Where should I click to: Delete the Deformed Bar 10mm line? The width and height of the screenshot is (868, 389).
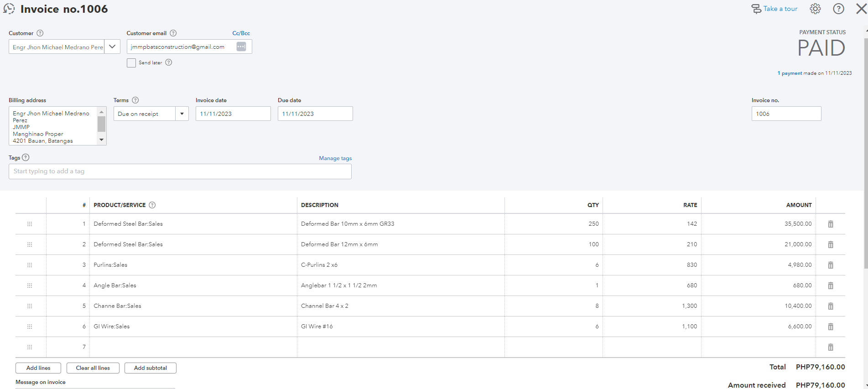pos(831,224)
